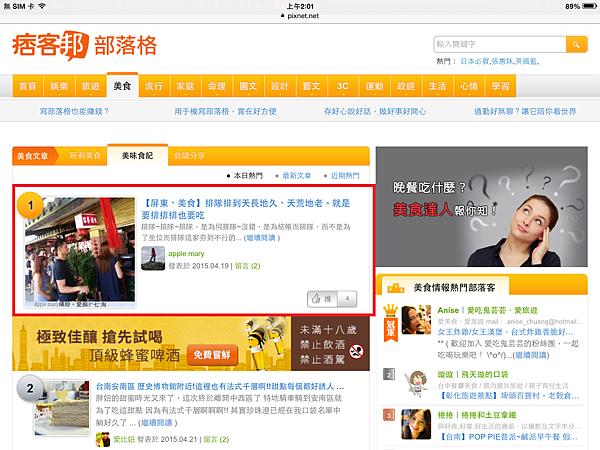Click hot keyword 日本必買 link
This screenshot has height=450, width=600.
474,61
